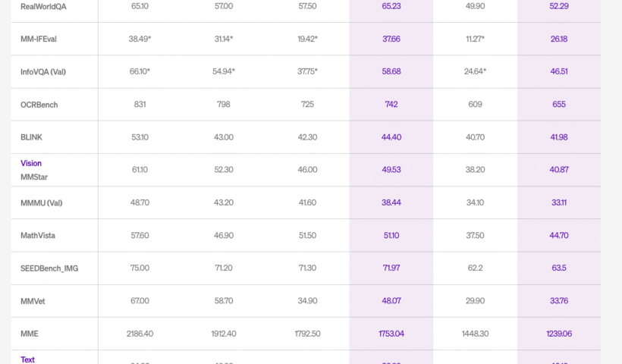The image size is (622, 364).
Task: Select the MMStar benchmark label
Action: pyautogui.click(x=33, y=177)
